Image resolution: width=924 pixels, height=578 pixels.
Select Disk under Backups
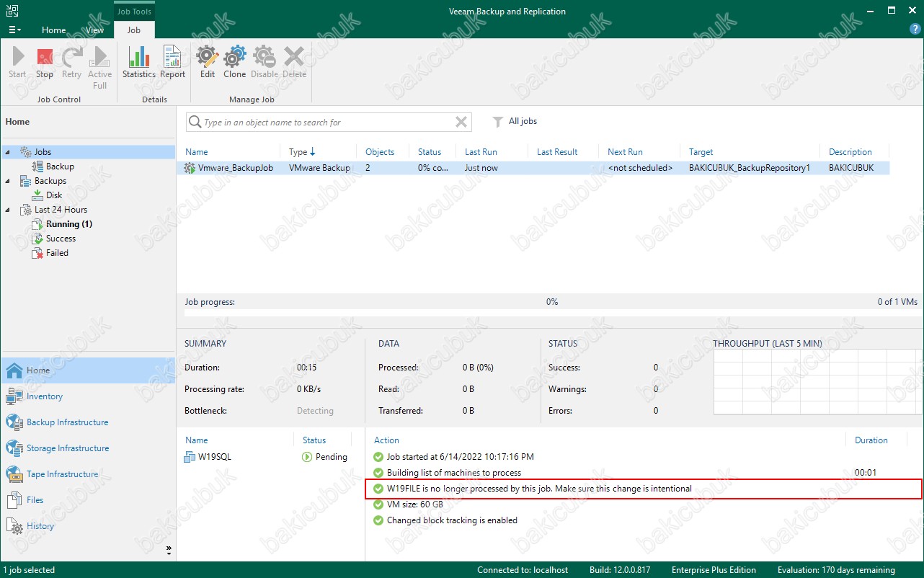pos(54,195)
